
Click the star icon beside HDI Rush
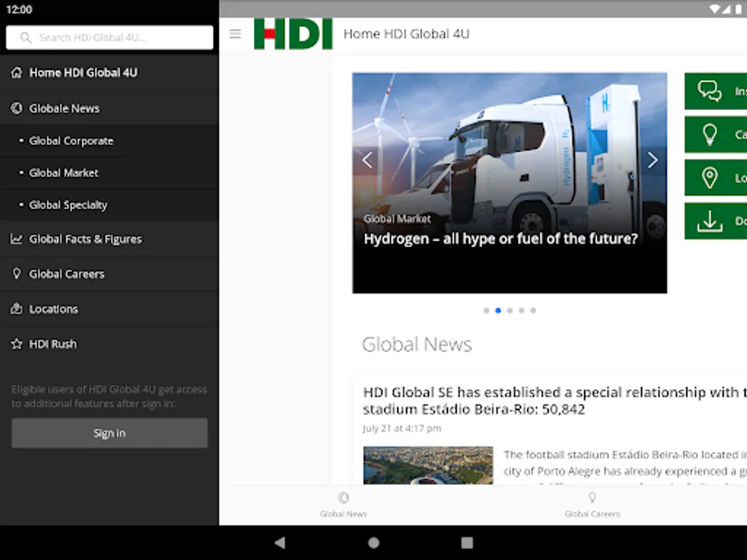coord(17,344)
